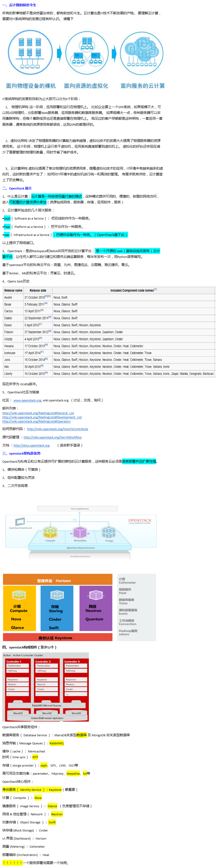Click the highlighted 'Iaas' term
This screenshot has width=217, height=868.
6,235
